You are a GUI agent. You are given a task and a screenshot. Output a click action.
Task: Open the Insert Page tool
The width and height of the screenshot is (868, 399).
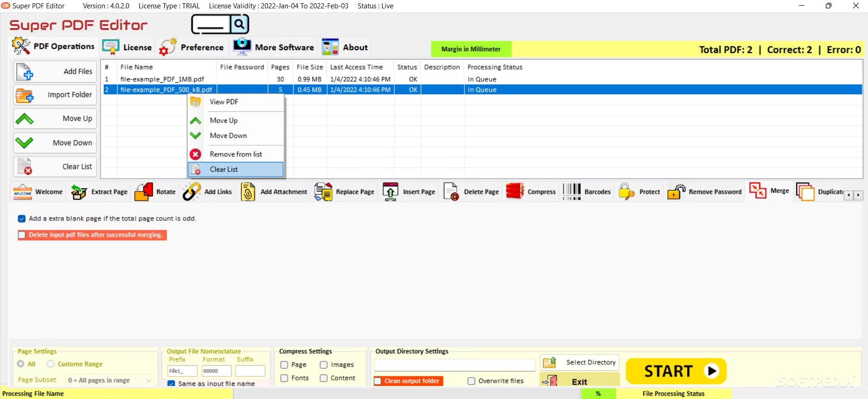click(x=409, y=192)
